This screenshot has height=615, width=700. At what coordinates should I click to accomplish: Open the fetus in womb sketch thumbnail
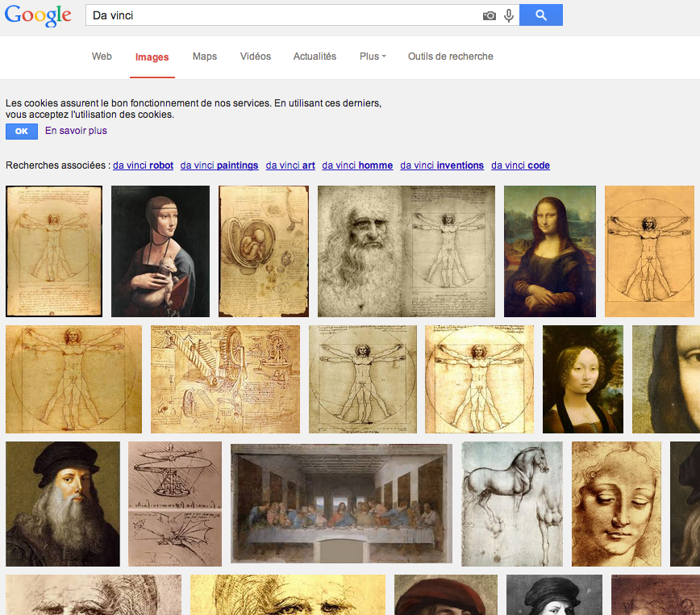(x=264, y=252)
